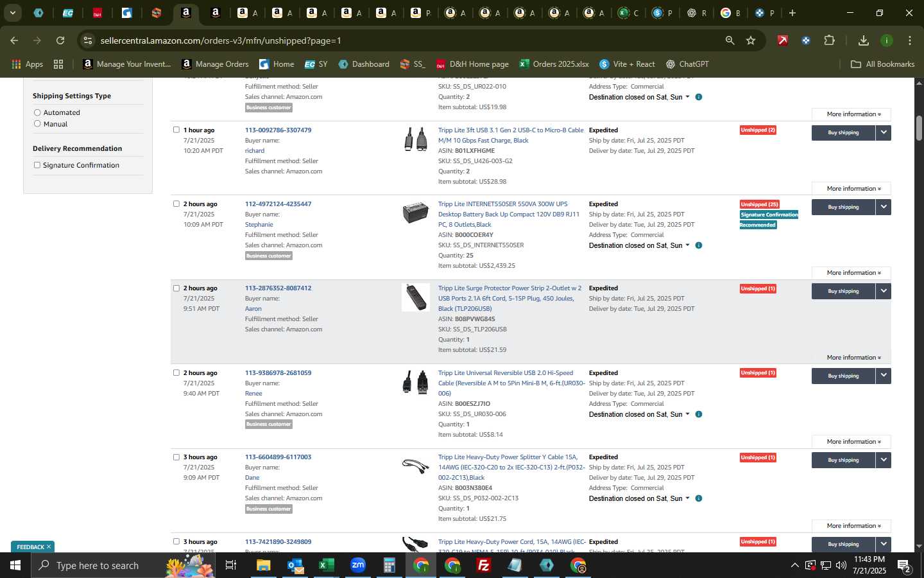Open Task View on the taskbar
The width and height of the screenshot is (924, 578).
(x=231, y=565)
